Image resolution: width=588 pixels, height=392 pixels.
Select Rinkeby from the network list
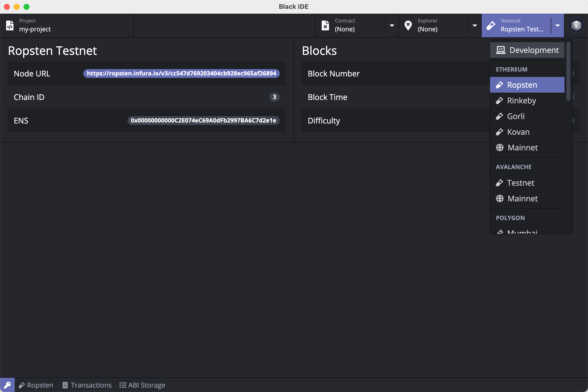pos(521,100)
